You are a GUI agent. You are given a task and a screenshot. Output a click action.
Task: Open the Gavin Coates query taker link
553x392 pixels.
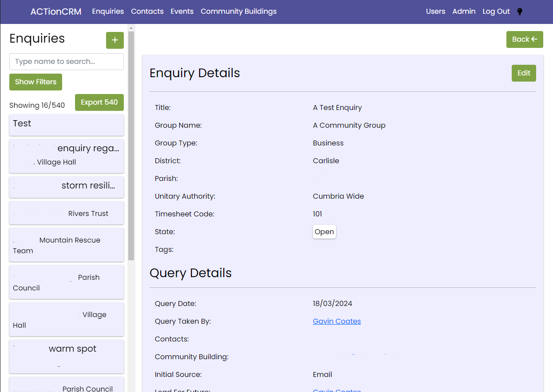[x=336, y=321]
